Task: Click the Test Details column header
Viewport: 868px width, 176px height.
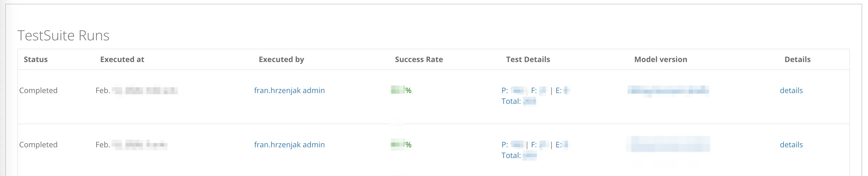Action: (528, 59)
